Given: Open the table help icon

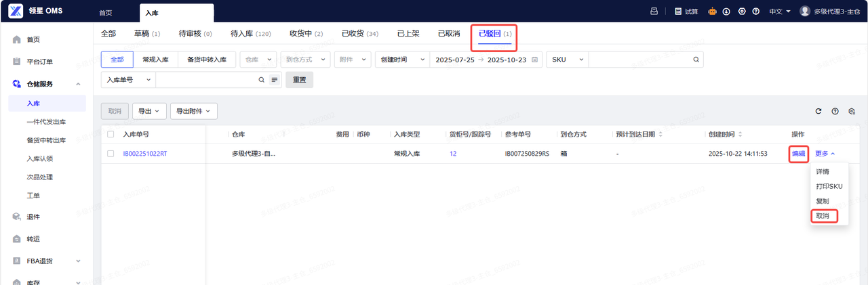Looking at the screenshot, I should tap(835, 111).
